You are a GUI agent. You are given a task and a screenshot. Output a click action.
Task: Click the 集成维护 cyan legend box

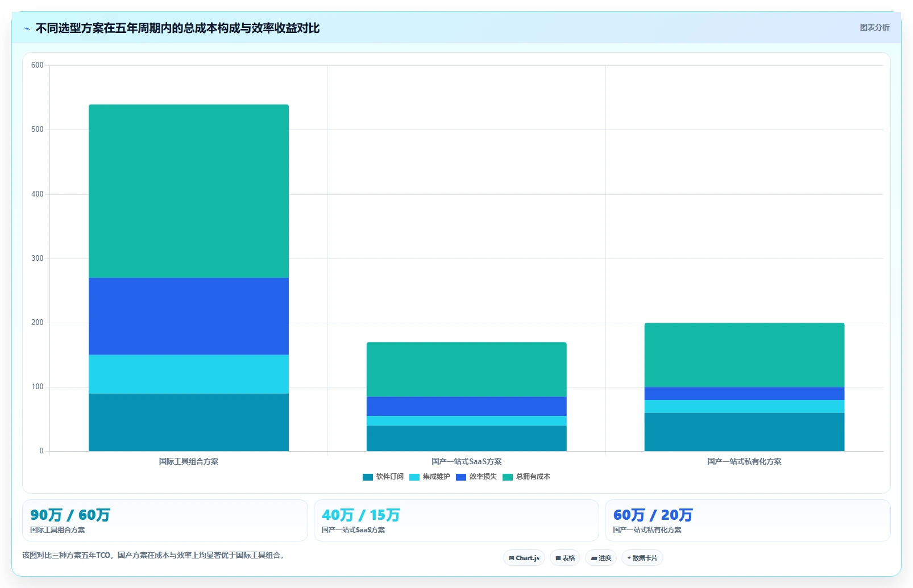pyautogui.click(x=414, y=477)
